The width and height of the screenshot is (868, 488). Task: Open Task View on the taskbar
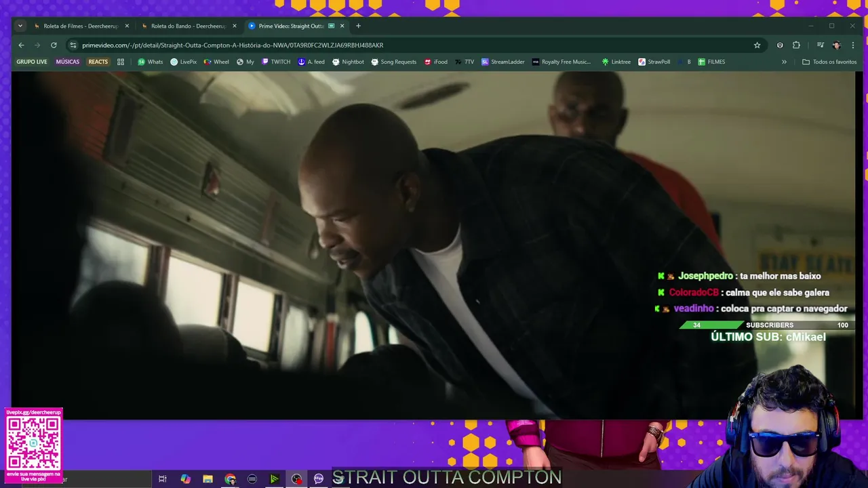[163, 479]
